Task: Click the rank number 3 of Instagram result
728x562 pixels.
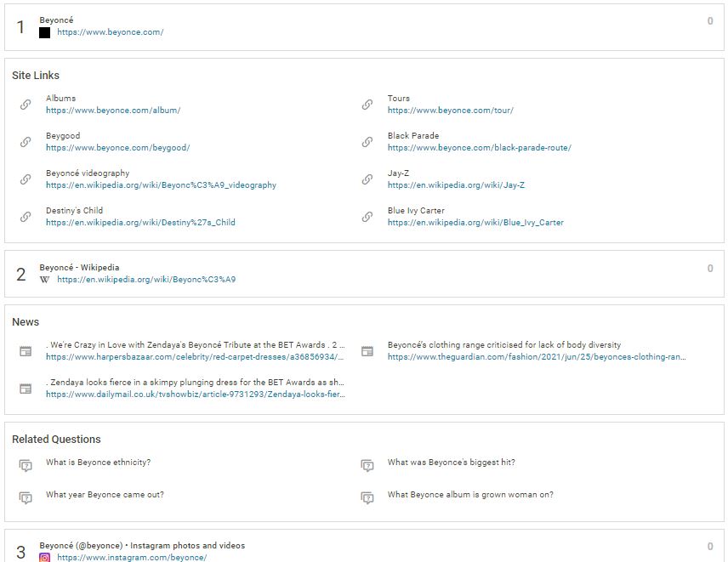Action: pos(21,553)
